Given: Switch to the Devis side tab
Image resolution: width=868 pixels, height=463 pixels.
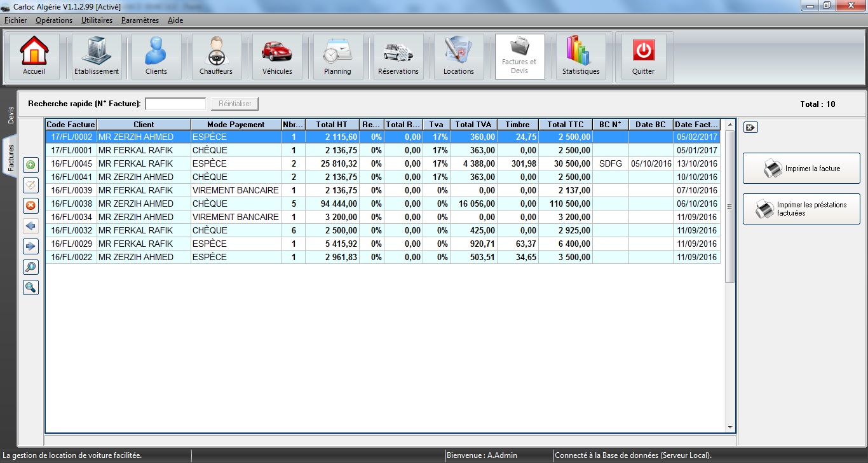Looking at the screenshot, I should tap(11, 115).
